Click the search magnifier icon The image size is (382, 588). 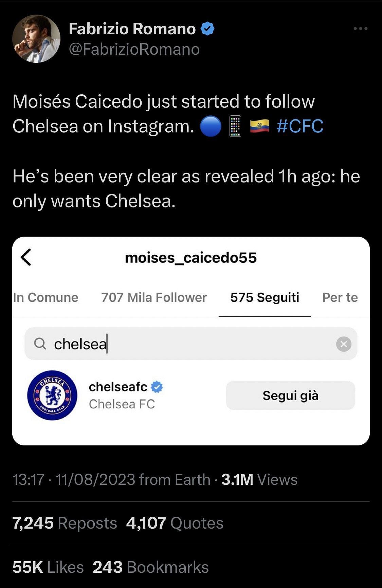click(x=40, y=344)
